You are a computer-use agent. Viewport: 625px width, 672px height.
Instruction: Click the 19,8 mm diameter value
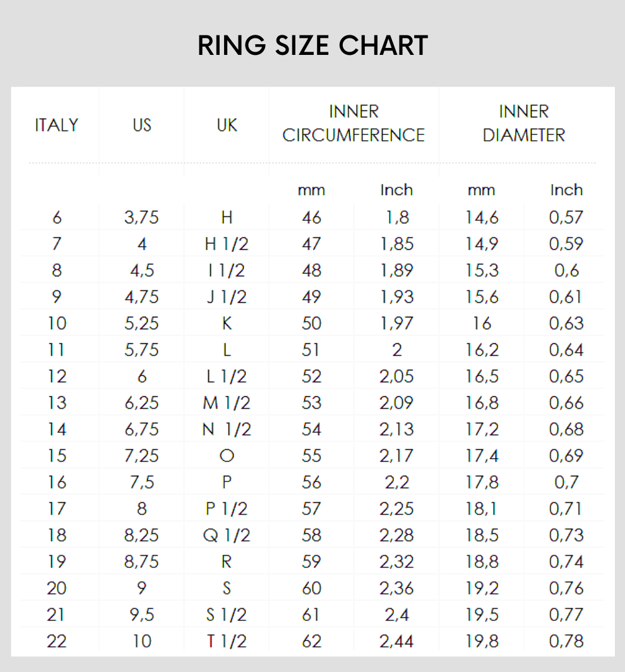coord(482,642)
